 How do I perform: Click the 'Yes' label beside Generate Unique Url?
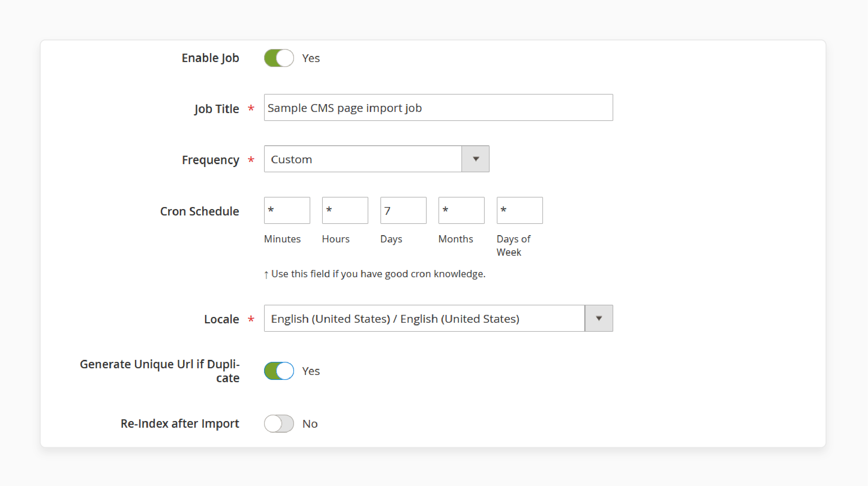coord(311,371)
